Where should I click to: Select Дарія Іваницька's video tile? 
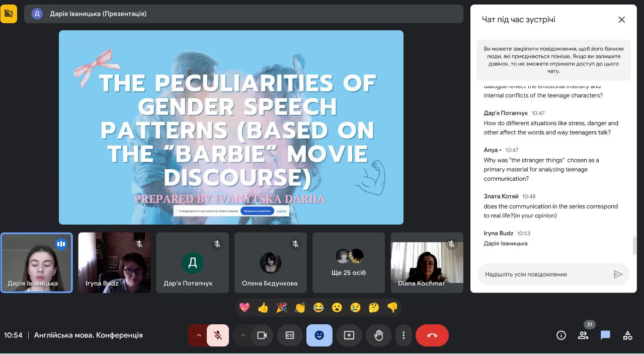point(36,262)
